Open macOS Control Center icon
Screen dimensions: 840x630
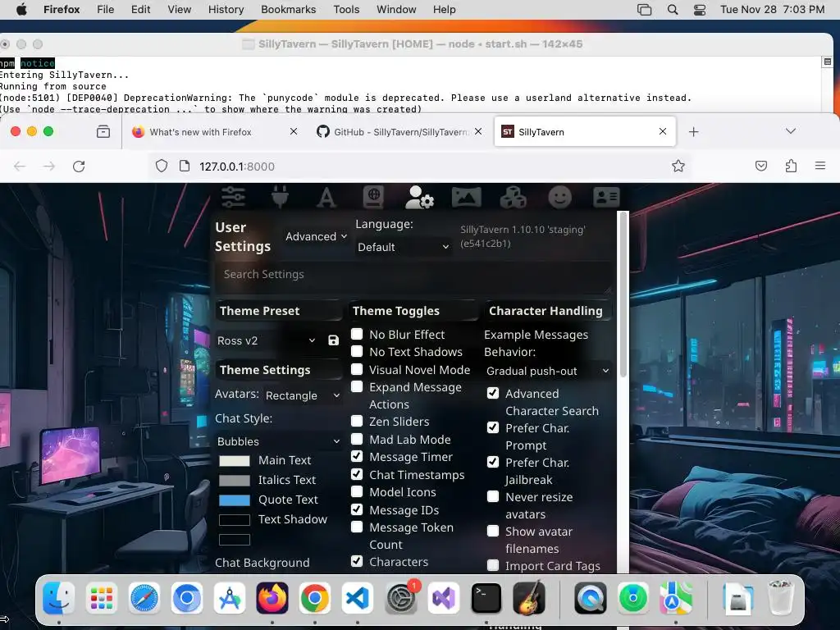[x=700, y=10]
